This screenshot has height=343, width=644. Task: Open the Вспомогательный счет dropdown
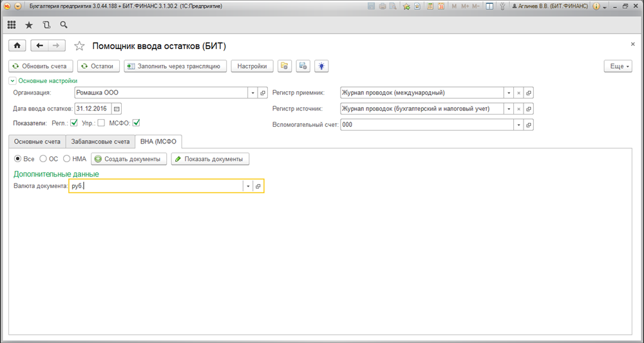coord(518,125)
